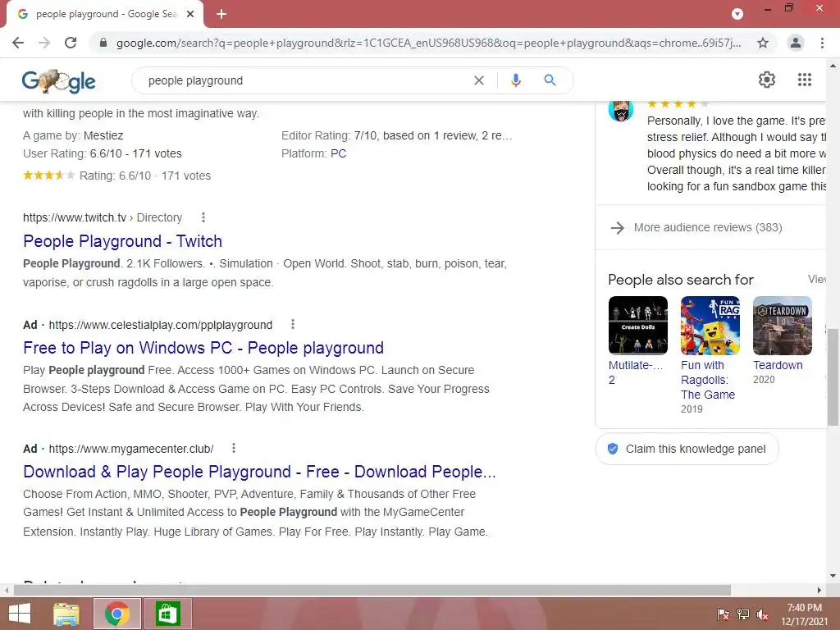Click the horizontal scrollbar thumb
The image size is (840, 630).
(x=372, y=591)
